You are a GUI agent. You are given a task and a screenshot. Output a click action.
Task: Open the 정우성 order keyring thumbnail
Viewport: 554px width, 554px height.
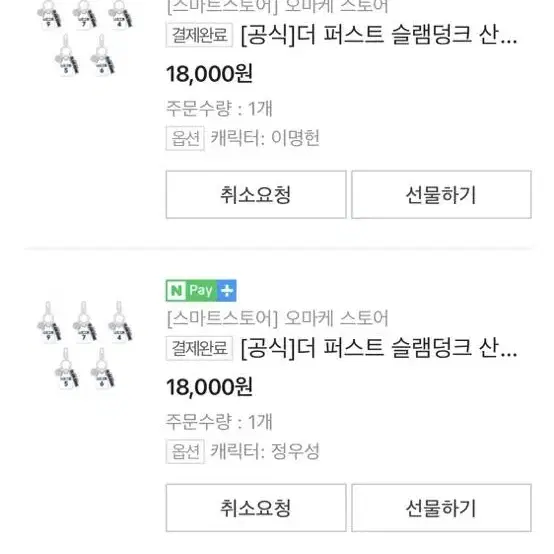point(85,344)
